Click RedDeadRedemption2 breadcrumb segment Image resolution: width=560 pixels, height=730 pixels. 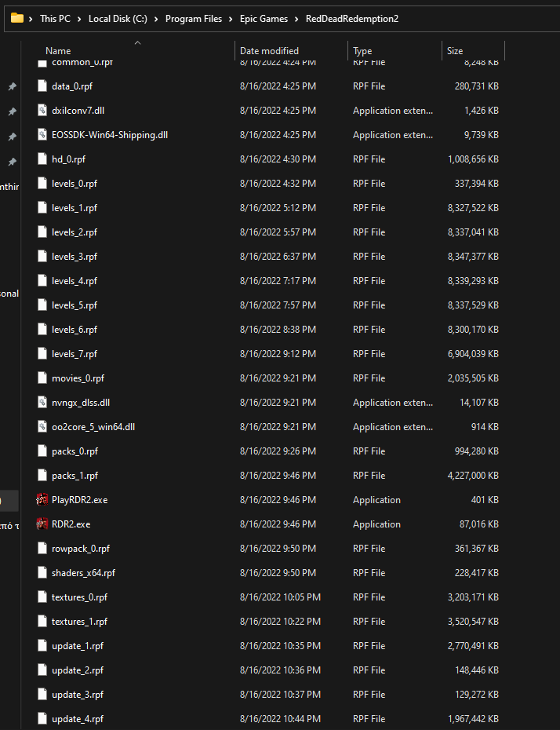tap(352, 19)
